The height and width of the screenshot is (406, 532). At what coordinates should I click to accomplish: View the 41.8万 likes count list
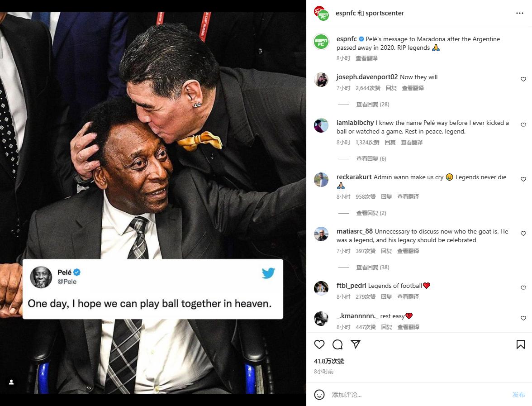tap(329, 361)
